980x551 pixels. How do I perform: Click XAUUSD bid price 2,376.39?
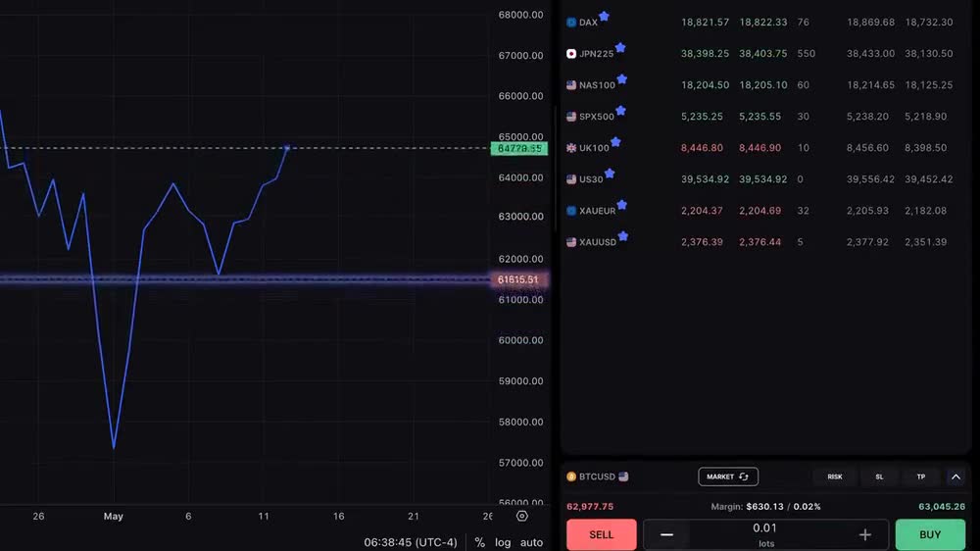pos(702,242)
